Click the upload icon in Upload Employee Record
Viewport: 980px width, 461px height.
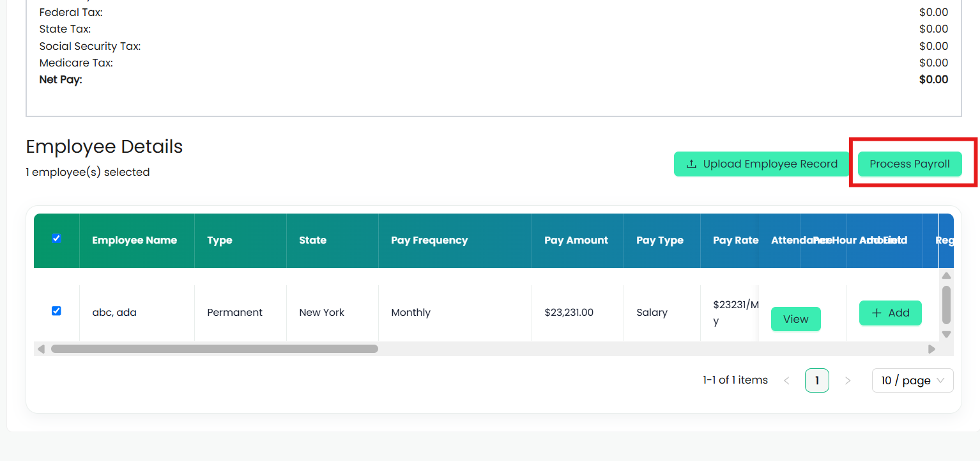click(x=691, y=164)
